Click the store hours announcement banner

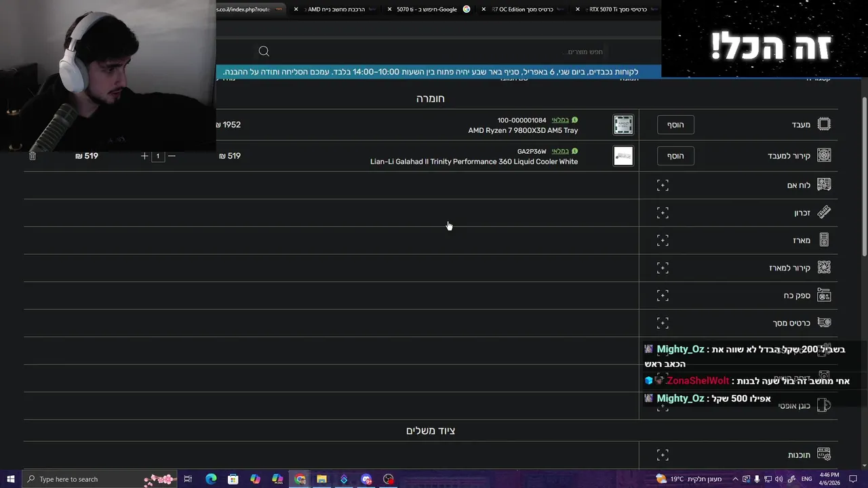tap(438, 72)
